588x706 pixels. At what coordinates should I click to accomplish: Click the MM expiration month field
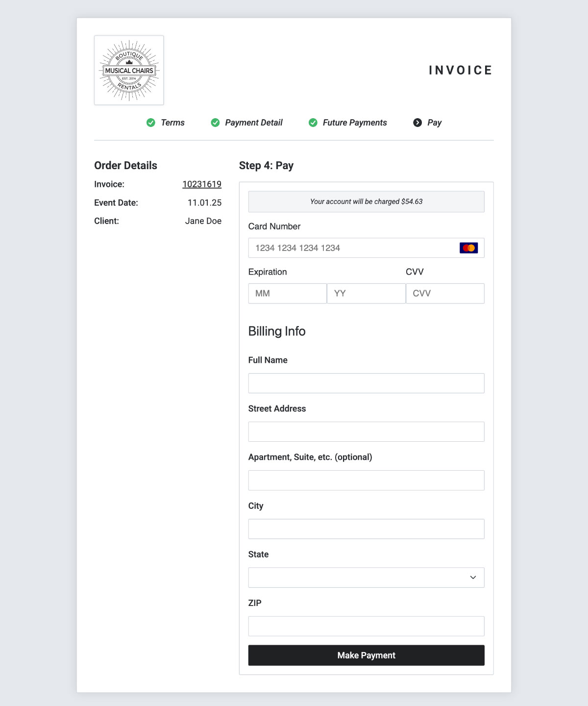click(x=288, y=294)
